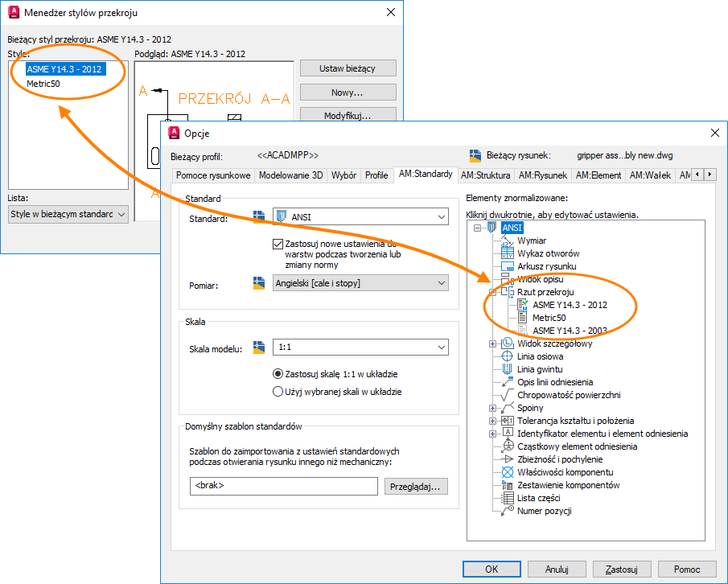The height and width of the screenshot is (584, 728).
Task: Select ASME Y14.3 - 2003 tree item
Action: [x=570, y=331]
